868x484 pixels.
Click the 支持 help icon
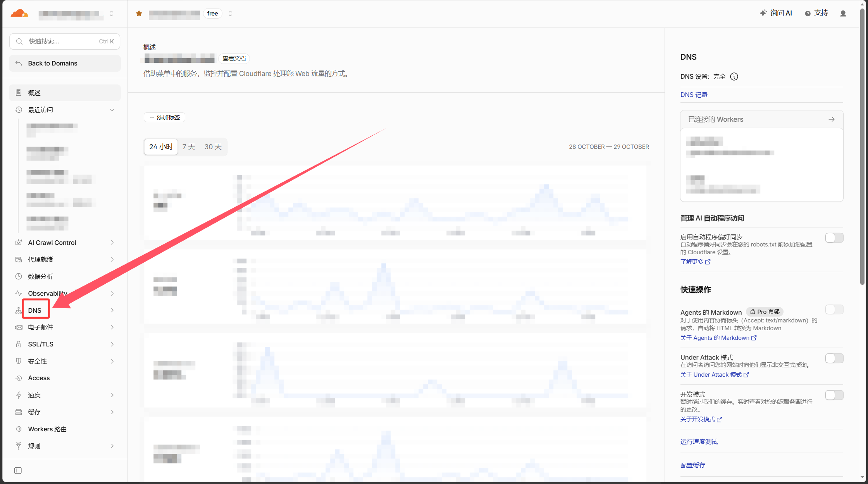point(808,14)
